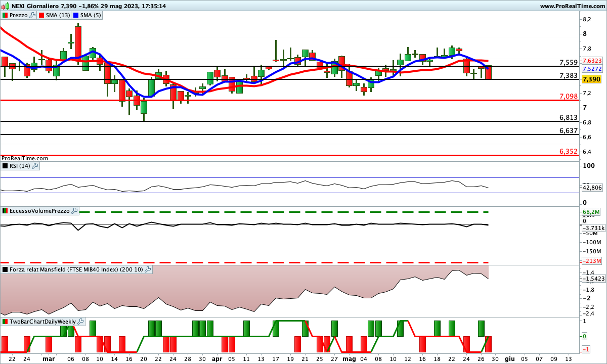Select the SMA (13) label
Screen dimensions: 607x364
pos(58,15)
